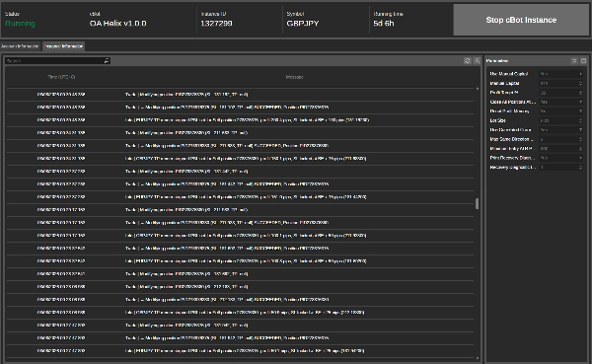The width and height of the screenshot is (592, 364).
Task: Click the Message column header
Action: 294,77
